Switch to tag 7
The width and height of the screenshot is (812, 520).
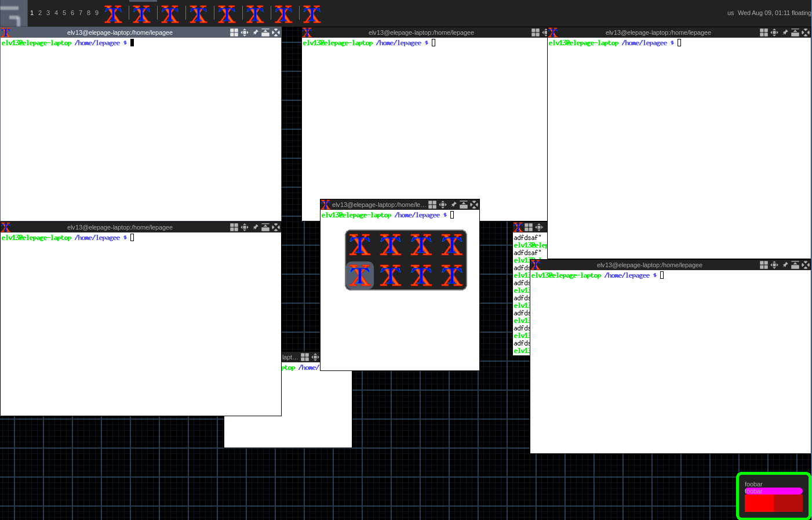pos(81,13)
